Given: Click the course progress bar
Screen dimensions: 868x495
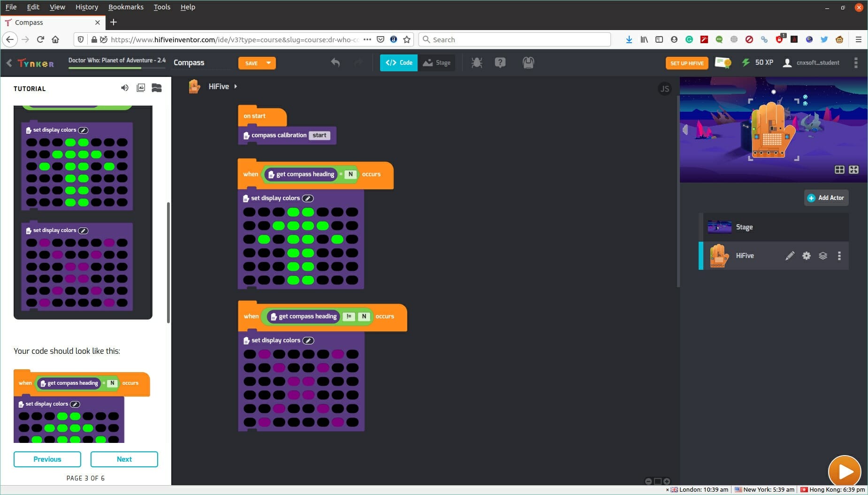Looking at the screenshot, I should click(x=117, y=69).
